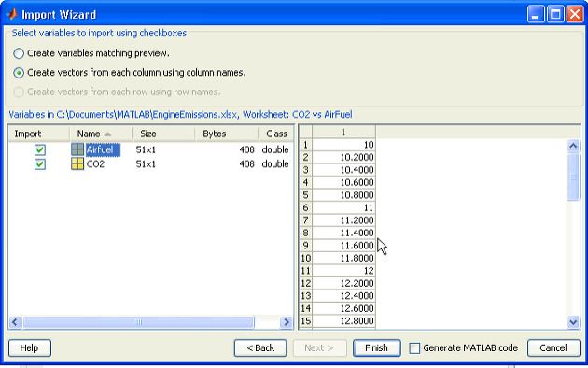Click the Airfuel size value 51x1
The height and width of the screenshot is (368, 588).
(146, 149)
